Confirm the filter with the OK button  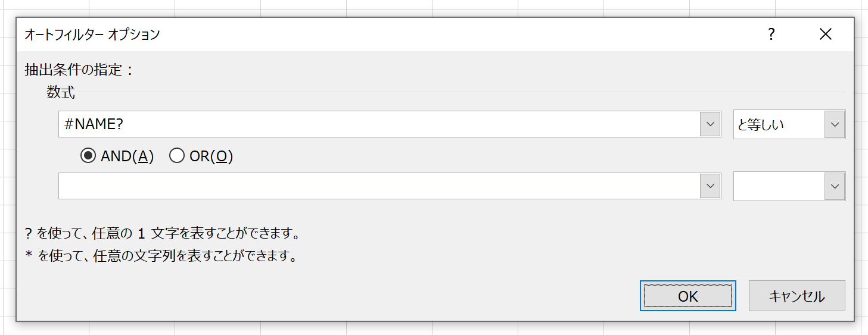point(688,296)
